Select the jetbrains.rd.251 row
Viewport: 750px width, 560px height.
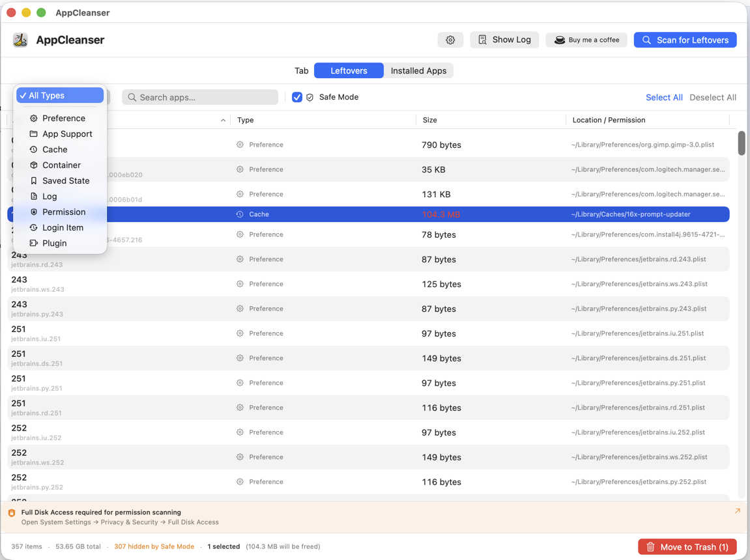[x=368, y=408]
